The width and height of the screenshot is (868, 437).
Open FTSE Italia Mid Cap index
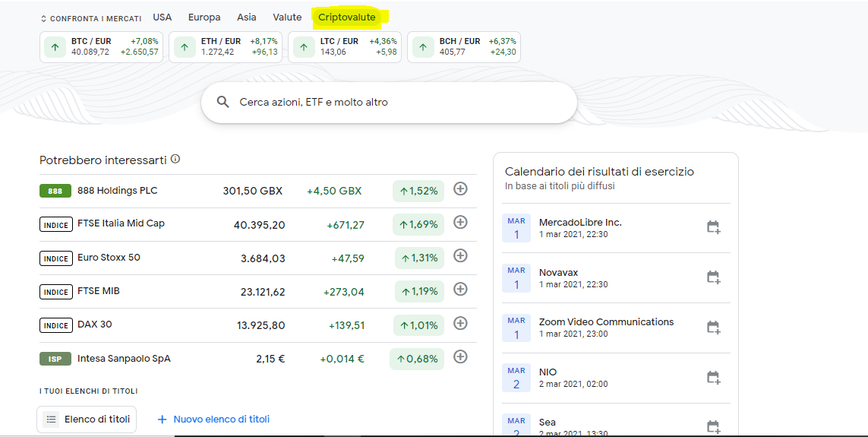pyautogui.click(x=258, y=224)
